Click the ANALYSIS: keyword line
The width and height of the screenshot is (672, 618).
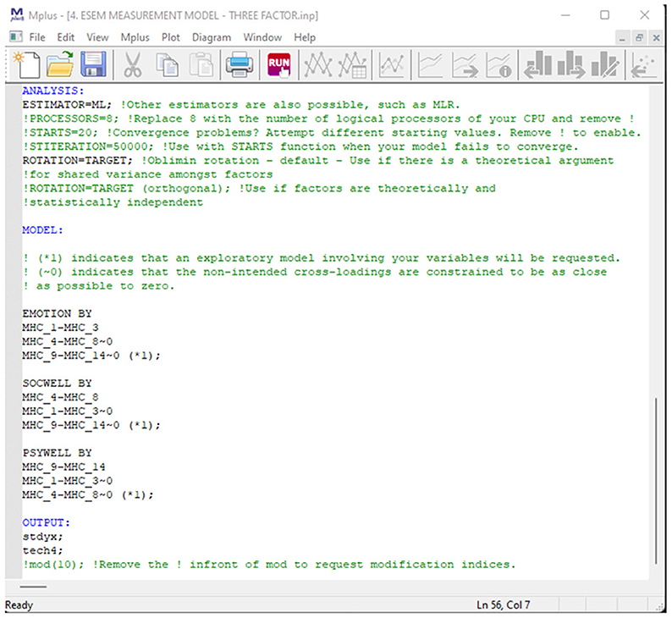53,91
